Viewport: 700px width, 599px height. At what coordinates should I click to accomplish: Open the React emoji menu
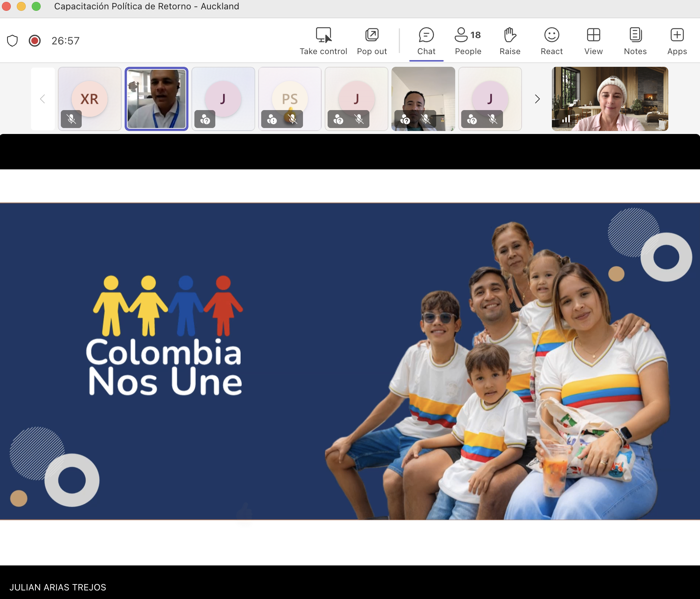[x=551, y=41]
